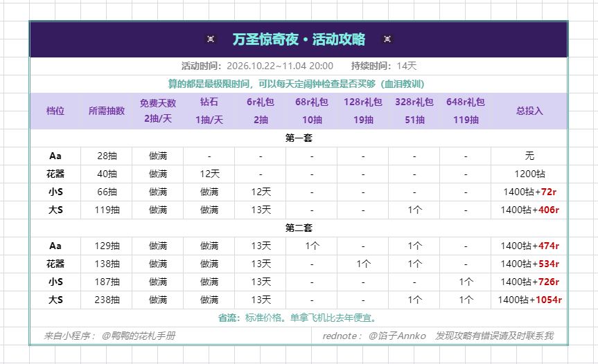598x364 pixels.
Task: Click 1个 in the 119抽 row
Action: point(414,210)
